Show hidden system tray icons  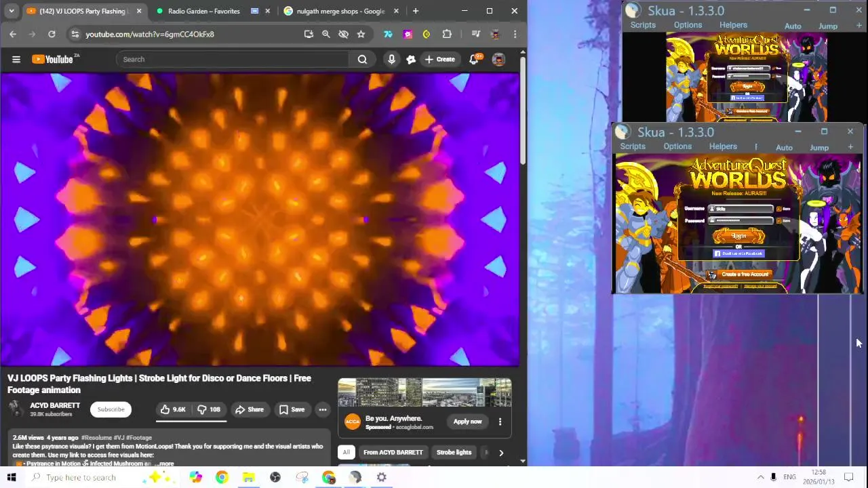click(760, 477)
